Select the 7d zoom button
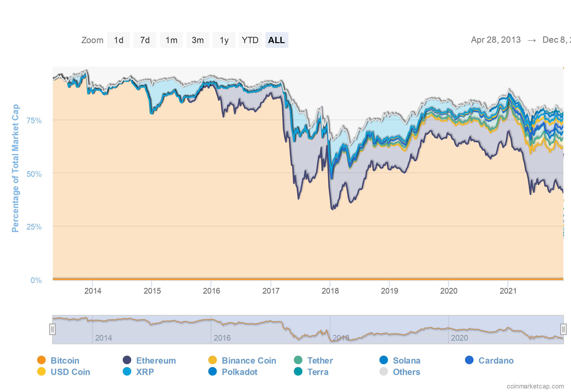Viewport: 571px width, 392px height. pyautogui.click(x=145, y=40)
